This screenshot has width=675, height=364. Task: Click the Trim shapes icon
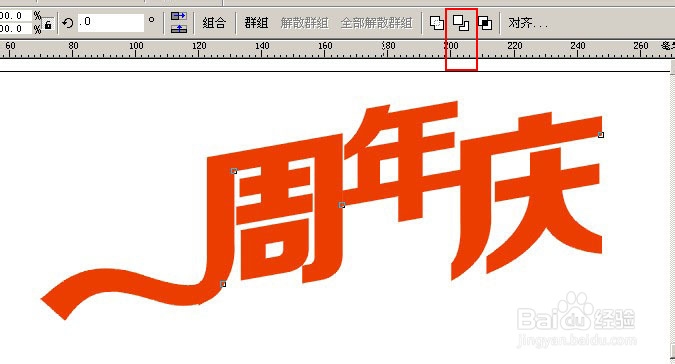point(461,23)
